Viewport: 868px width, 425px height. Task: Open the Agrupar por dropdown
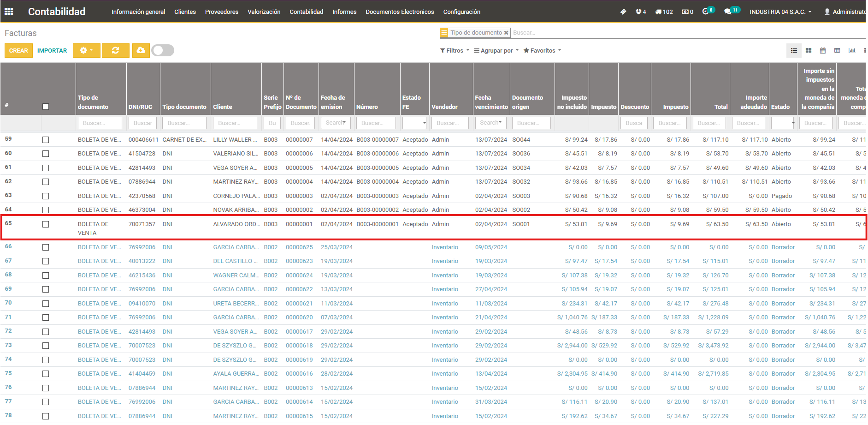pyautogui.click(x=496, y=50)
